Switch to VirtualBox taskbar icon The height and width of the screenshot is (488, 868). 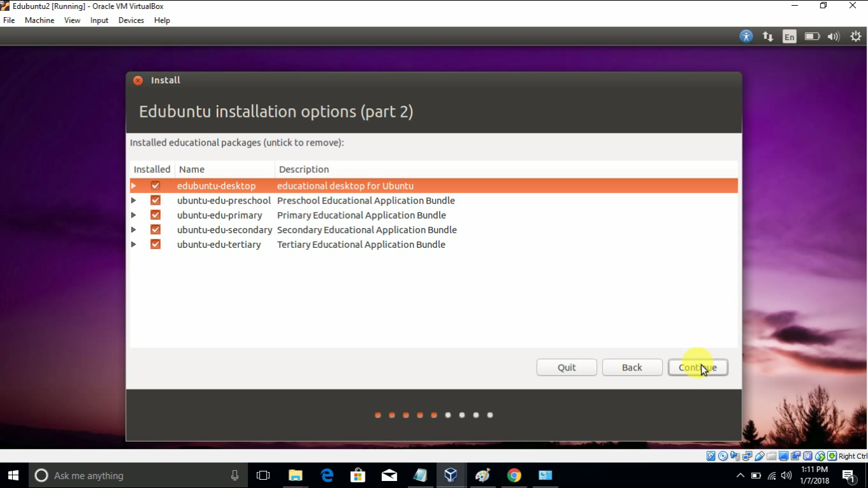coord(451,475)
